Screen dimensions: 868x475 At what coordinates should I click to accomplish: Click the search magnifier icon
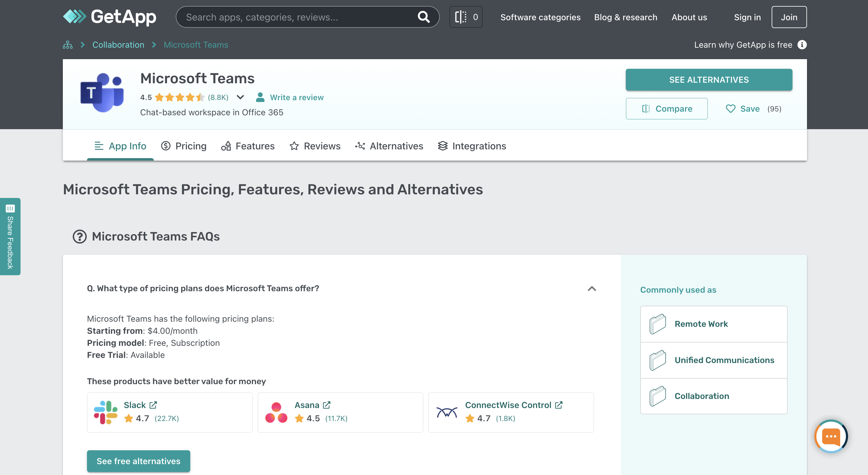click(x=423, y=17)
